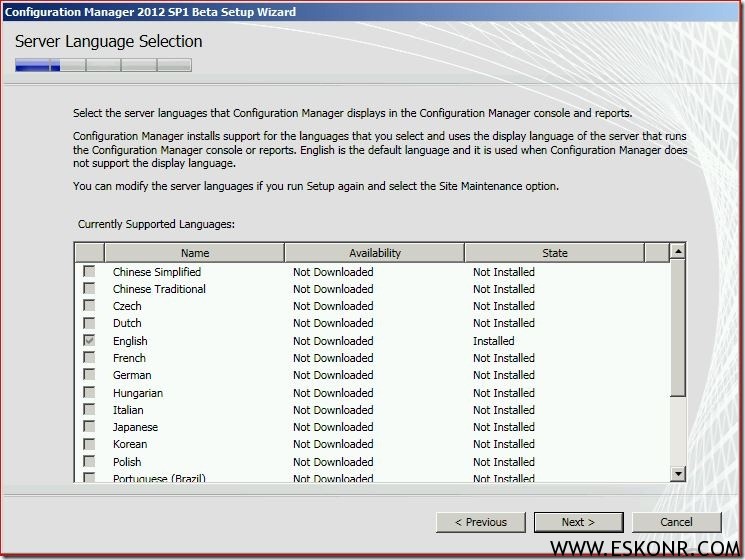Tick the Italian language checkbox
Image resolution: width=745 pixels, height=560 pixels.
89,409
